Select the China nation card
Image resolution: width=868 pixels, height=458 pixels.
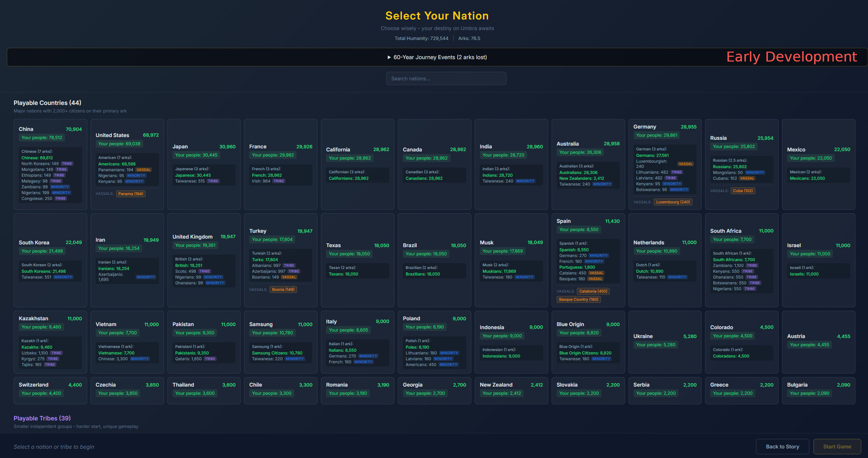point(50,164)
